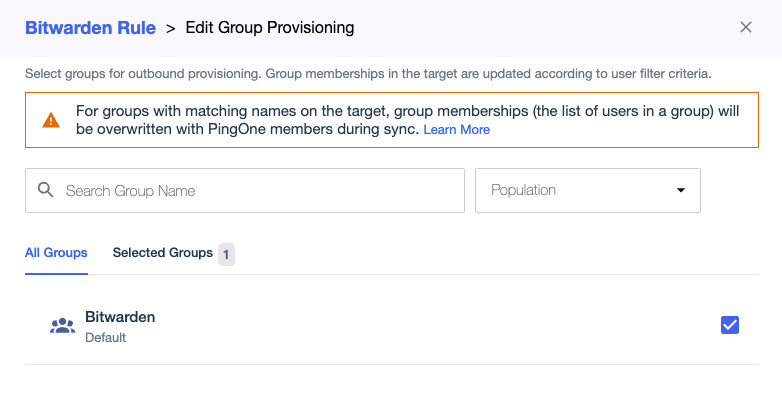Switch to the All Groups tab
The width and height of the screenshot is (782, 414).
56,253
